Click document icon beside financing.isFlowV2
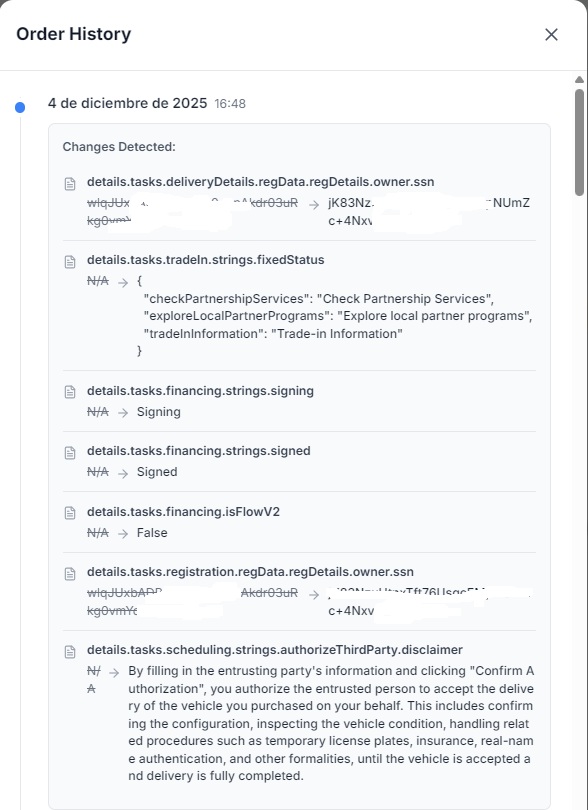Screen dimensions: 588x810 (x=70, y=513)
